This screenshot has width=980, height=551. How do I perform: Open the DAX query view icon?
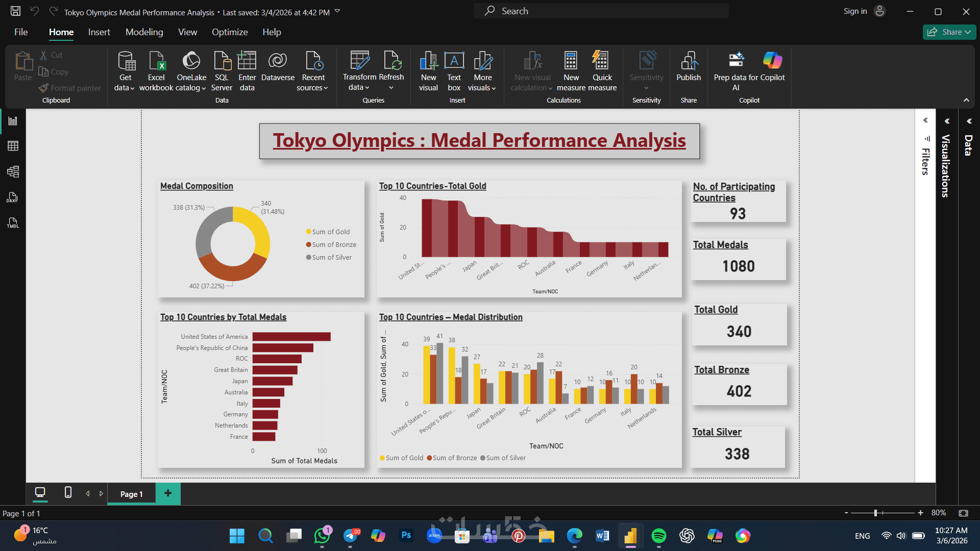(13, 197)
